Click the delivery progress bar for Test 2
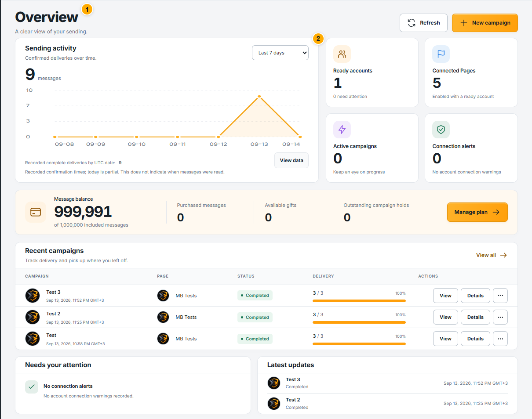The image size is (532, 419). [x=359, y=322]
